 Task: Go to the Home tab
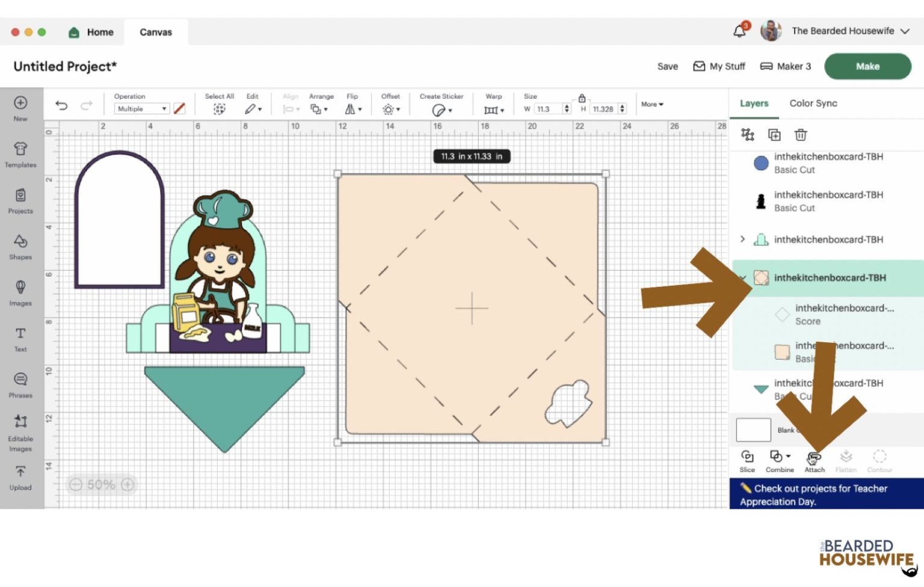pos(91,32)
